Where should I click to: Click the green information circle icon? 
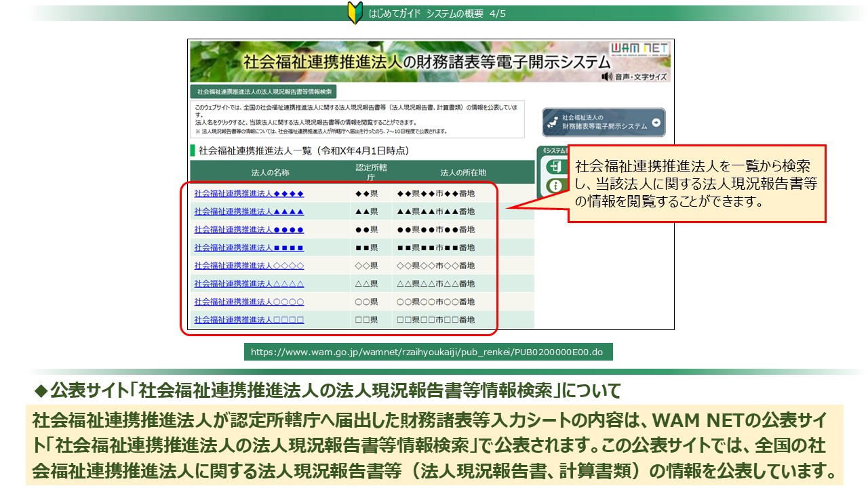[554, 185]
